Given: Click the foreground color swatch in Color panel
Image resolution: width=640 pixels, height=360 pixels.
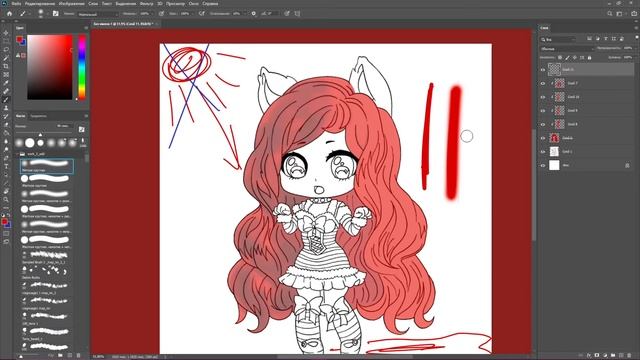Looking at the screenshot, I should [x=19, y=39].
